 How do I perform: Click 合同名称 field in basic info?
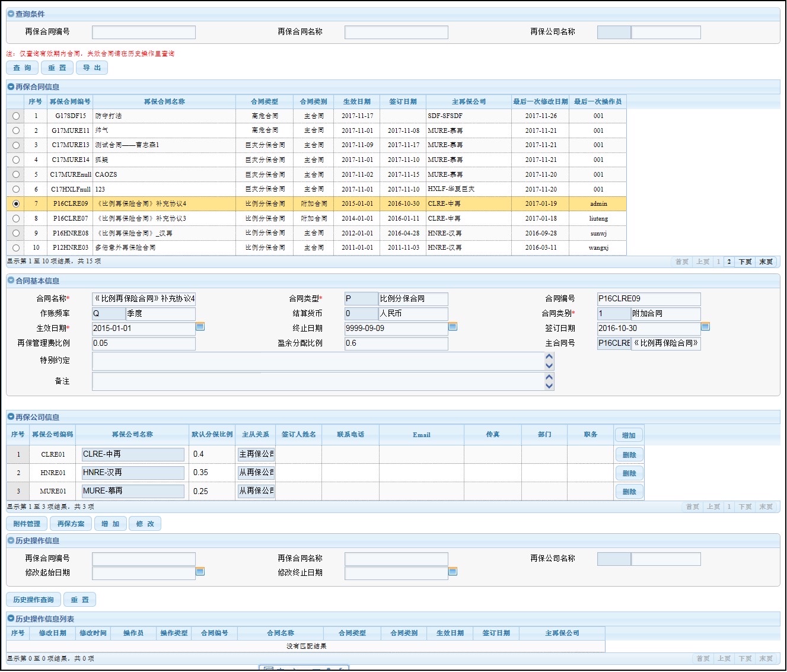pos(144,299)
